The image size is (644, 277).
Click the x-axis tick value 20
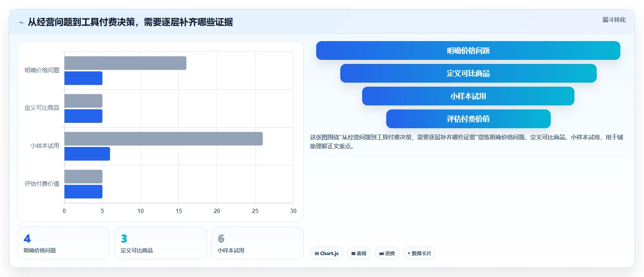pyautogui.click(x=217, y=211)
